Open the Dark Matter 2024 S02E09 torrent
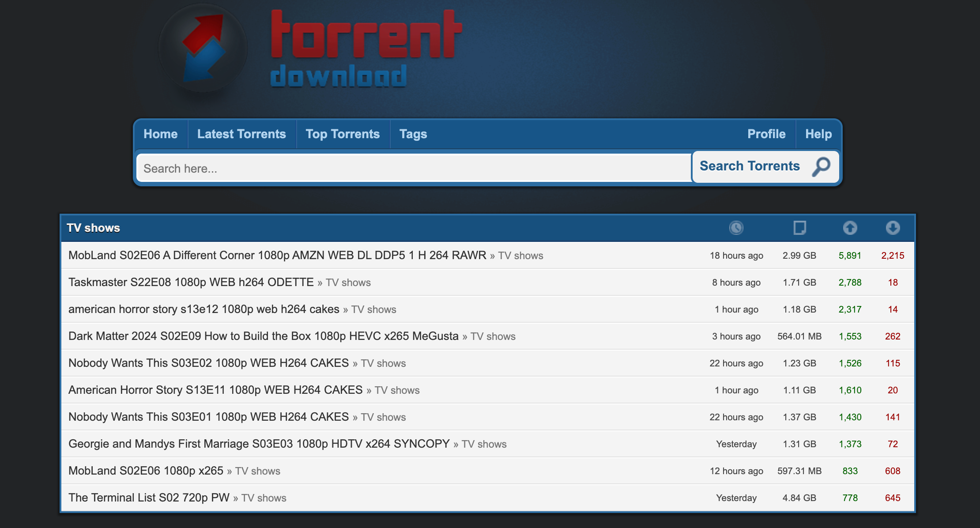Image resolution: width=980 pixels, height=528 pixels. 264,336
